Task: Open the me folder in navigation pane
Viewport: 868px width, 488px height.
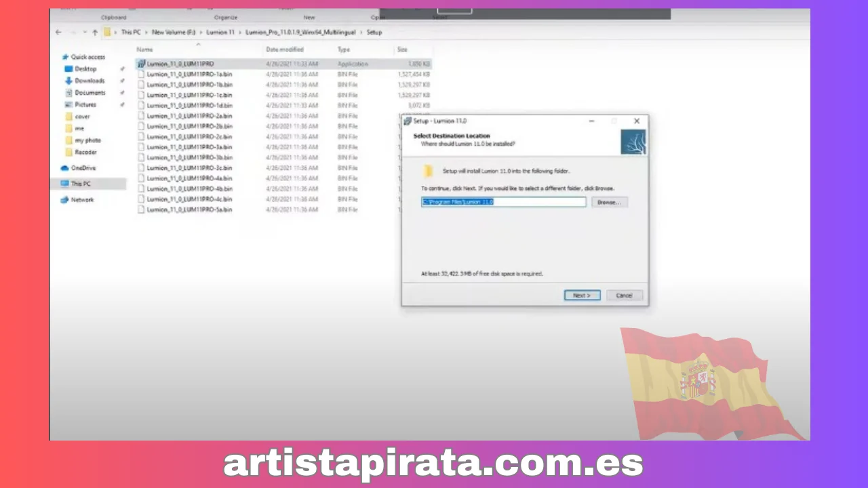Action: pyautogui.click(x=79, y=129)
